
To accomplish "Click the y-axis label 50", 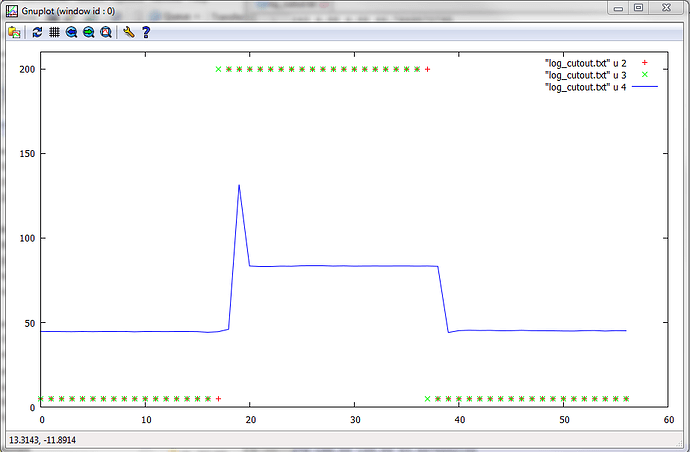I will coord(29,323).
